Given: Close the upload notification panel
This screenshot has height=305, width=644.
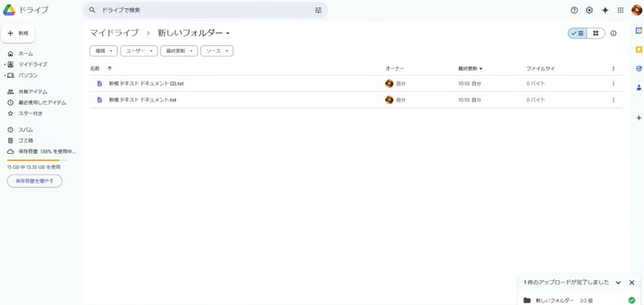Looking at the screenshot, I should [632, 282].
